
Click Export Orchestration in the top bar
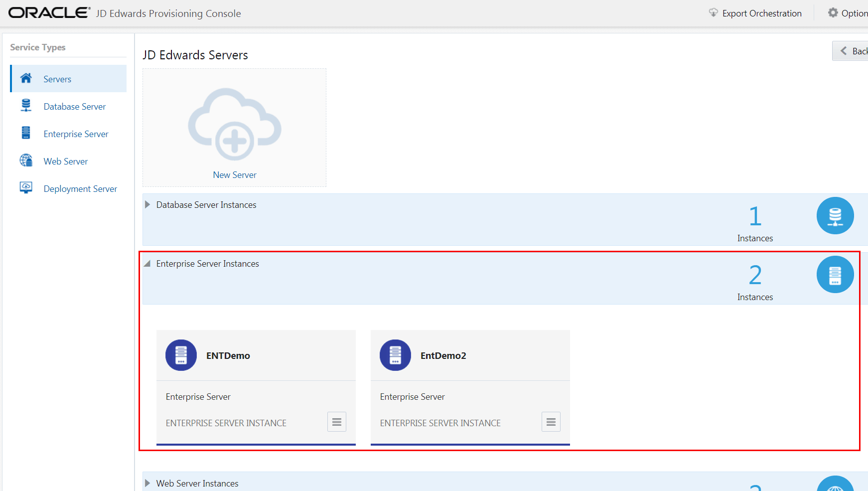(x=761, y=13)
